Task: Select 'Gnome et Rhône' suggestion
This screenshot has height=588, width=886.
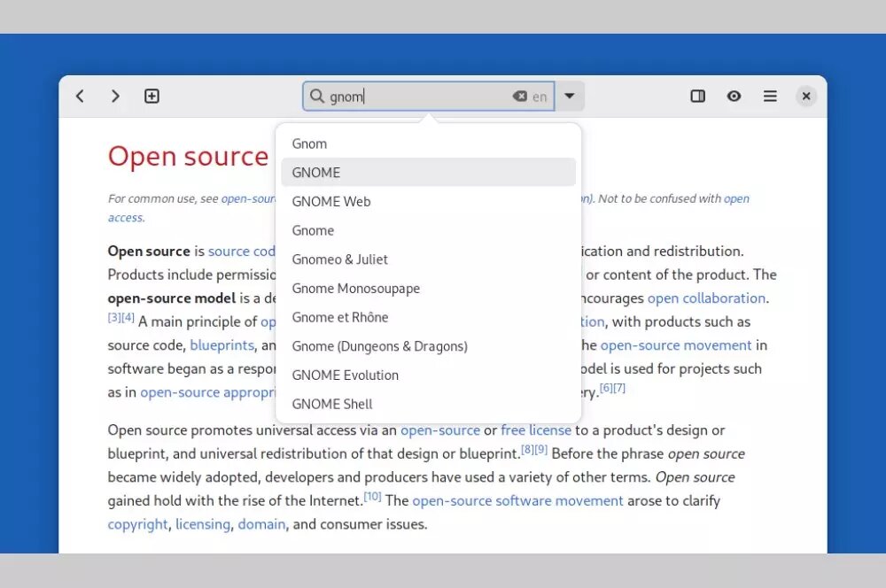Action: [x=428, y=317]
